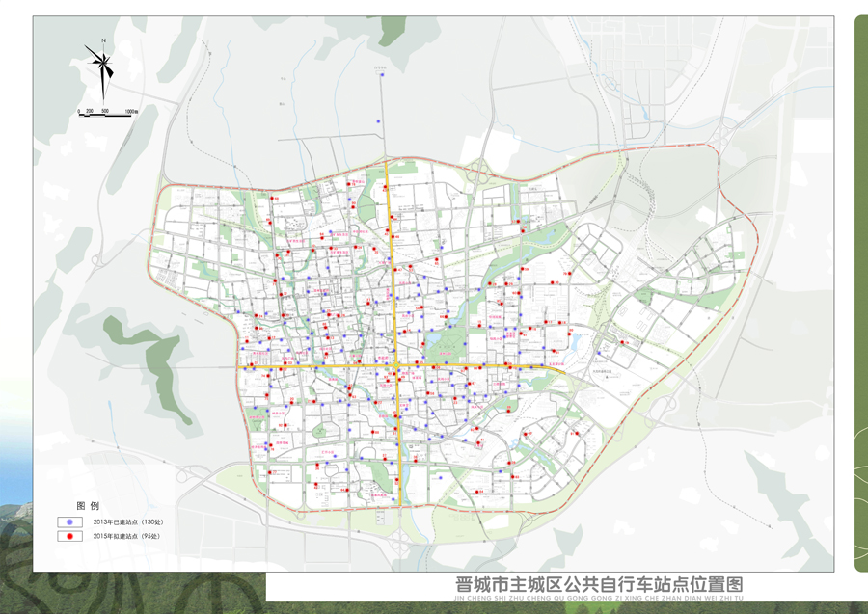
Task: Click the red dot legend symbol
Action: (x=69, y=535)
